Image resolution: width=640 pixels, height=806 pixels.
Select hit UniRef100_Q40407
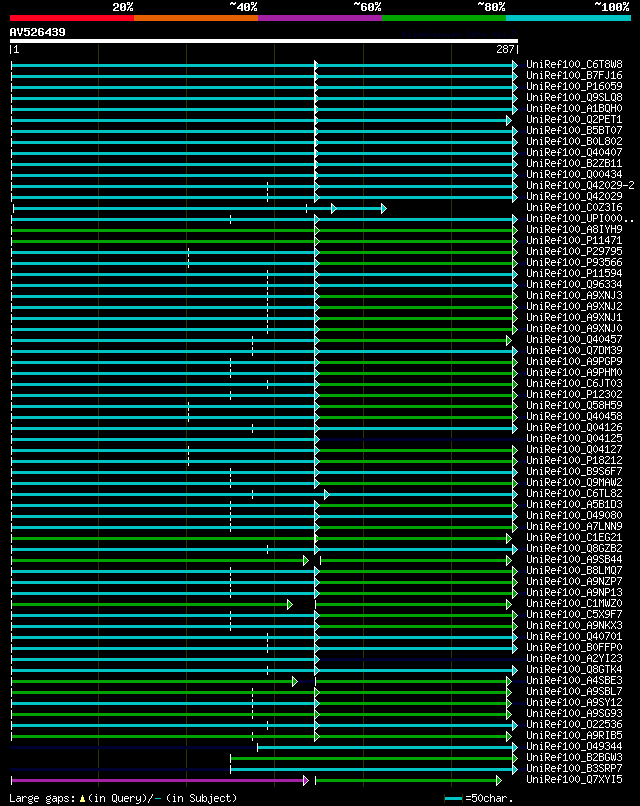574,153
